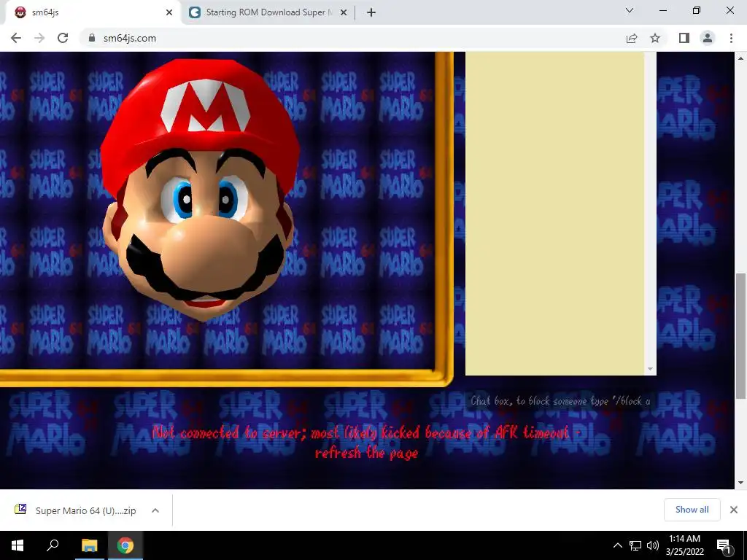The height and width of the screenshot is (560, 747).
Task: Click the red 'Not connected to server' message
Action: point(366,443)
